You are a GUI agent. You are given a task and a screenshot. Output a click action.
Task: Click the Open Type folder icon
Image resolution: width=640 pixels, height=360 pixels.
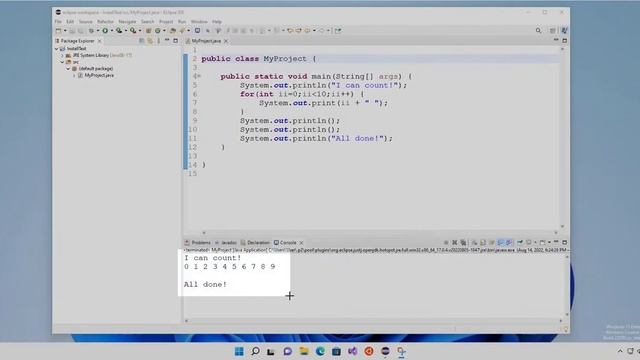[x=173, y=31]
